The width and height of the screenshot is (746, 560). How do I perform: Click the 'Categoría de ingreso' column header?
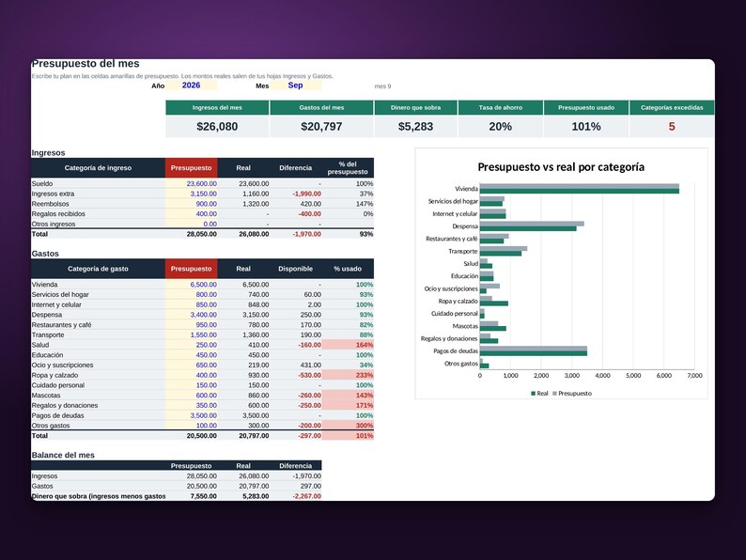pyautogui.click(x=98, y=168)
